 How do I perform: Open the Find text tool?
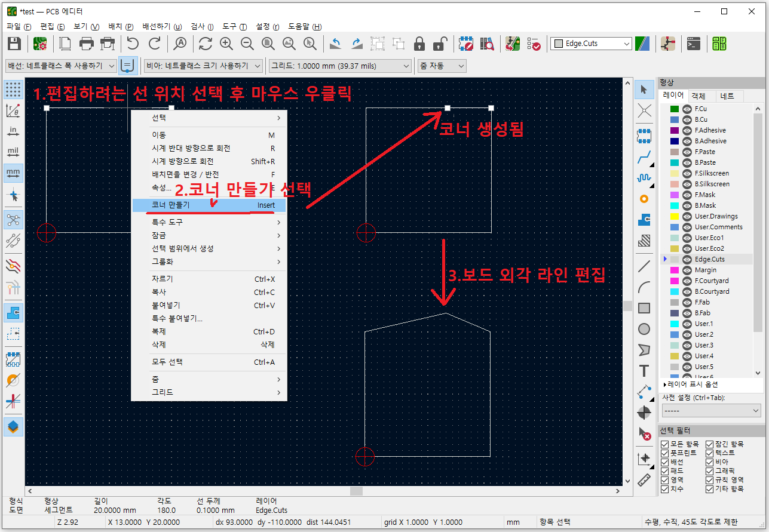pos(180,44)
